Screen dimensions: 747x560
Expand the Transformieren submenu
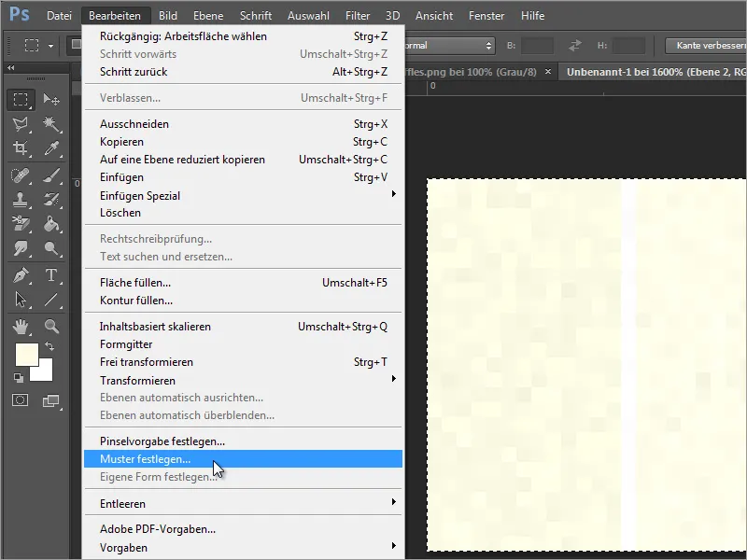[x=243, y=380]
